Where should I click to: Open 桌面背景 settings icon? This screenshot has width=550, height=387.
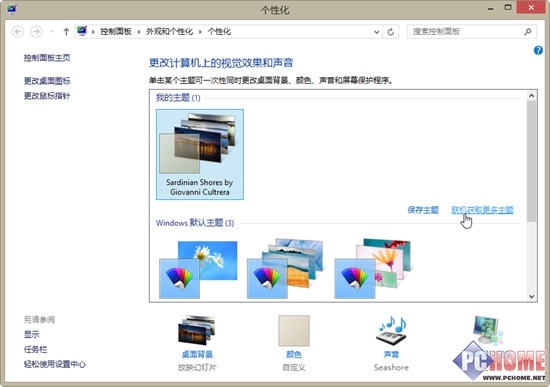click(197, 330)
